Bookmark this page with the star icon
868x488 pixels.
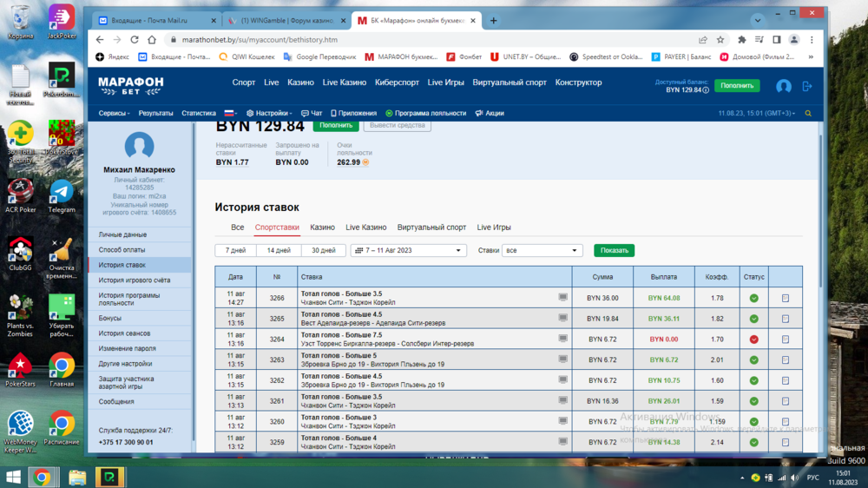720,40
